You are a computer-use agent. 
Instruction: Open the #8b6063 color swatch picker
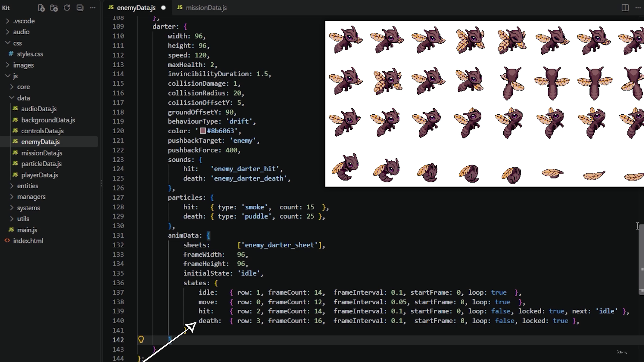203,131
